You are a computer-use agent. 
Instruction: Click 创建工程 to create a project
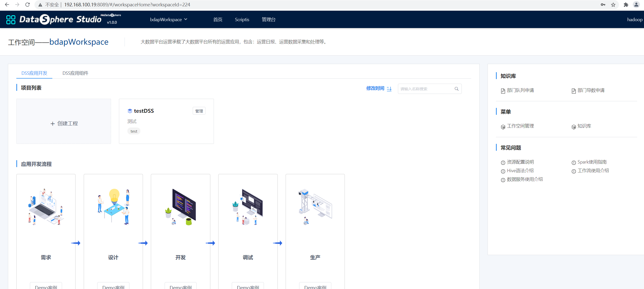64,123
